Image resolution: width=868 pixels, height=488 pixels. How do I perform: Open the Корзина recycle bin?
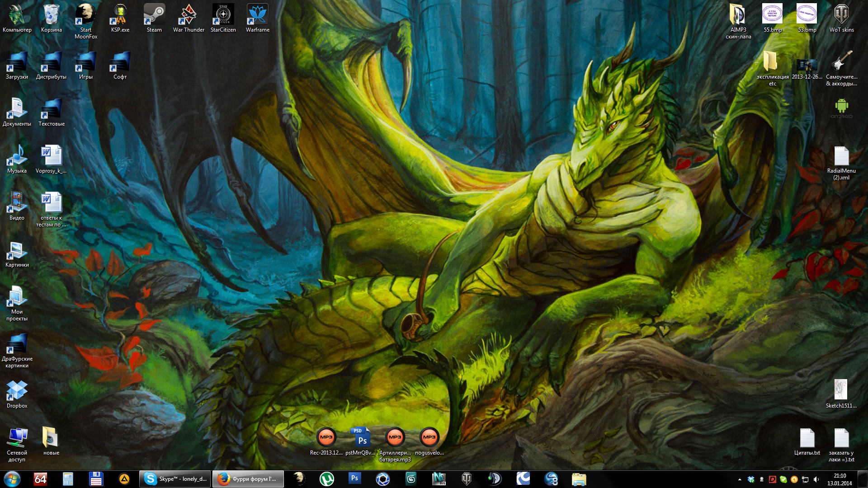point(52,19)
